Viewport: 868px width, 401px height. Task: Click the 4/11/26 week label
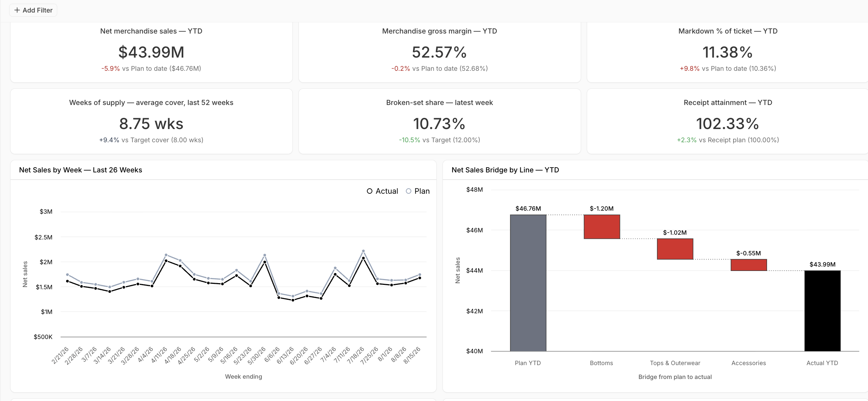click(x=159, y=355)
